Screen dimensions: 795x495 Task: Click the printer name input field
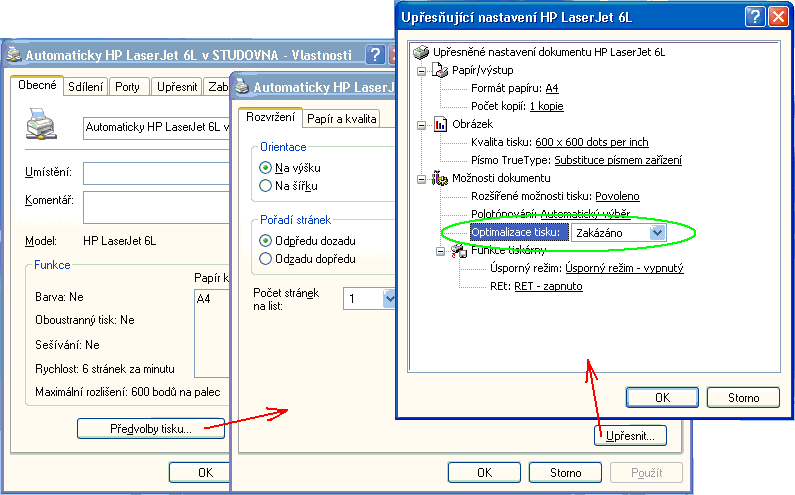pos(157,127)
